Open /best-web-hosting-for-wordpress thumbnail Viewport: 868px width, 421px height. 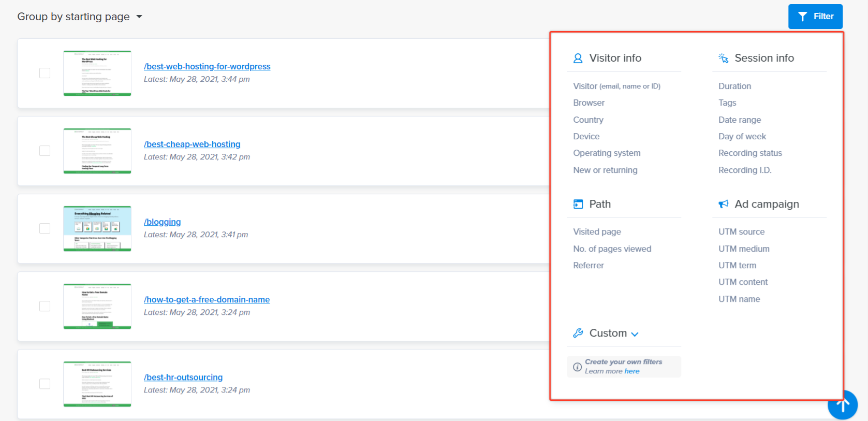point(97,73)
